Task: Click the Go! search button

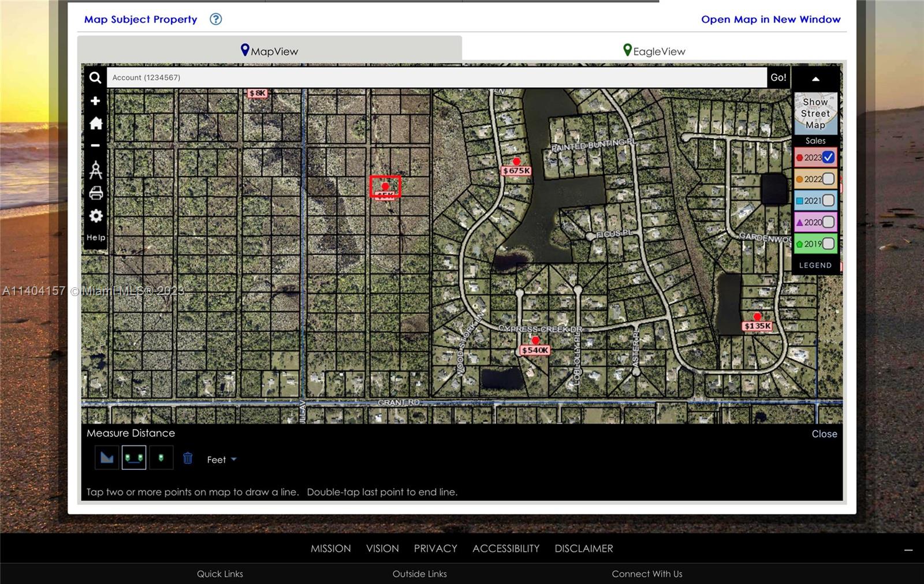Action: (x=778, y=77)
